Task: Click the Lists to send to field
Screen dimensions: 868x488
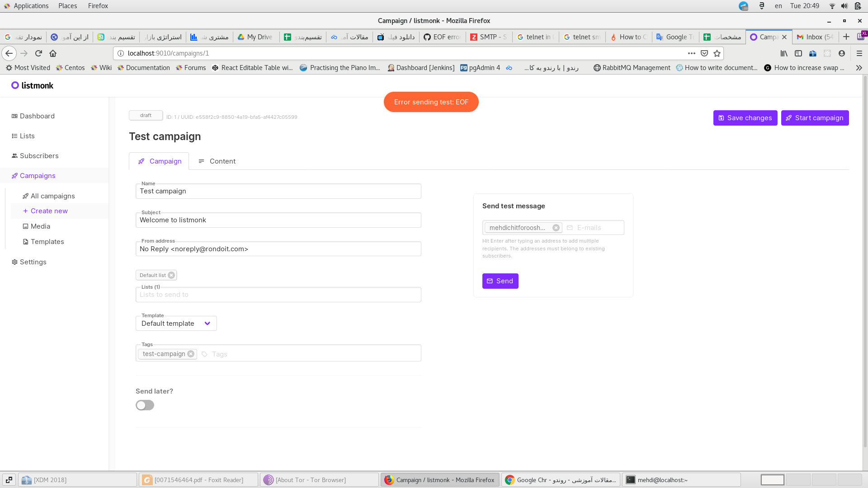Action: tap(278, 294)
